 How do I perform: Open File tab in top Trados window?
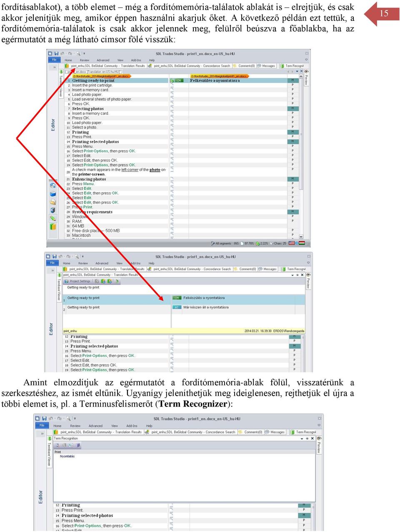click(54, 60)
